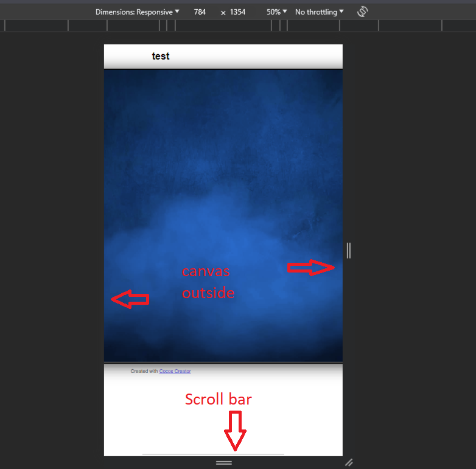This screenshot has width=476, height=469.
Task: Click the red downward arrow annotation
Action: click(x=235, y=431)
